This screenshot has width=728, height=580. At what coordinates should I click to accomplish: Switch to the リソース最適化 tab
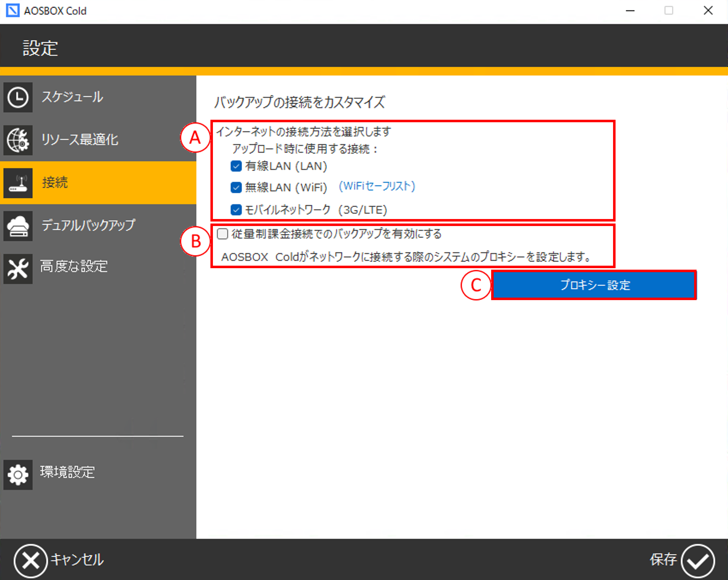click(x=80, y=139)
